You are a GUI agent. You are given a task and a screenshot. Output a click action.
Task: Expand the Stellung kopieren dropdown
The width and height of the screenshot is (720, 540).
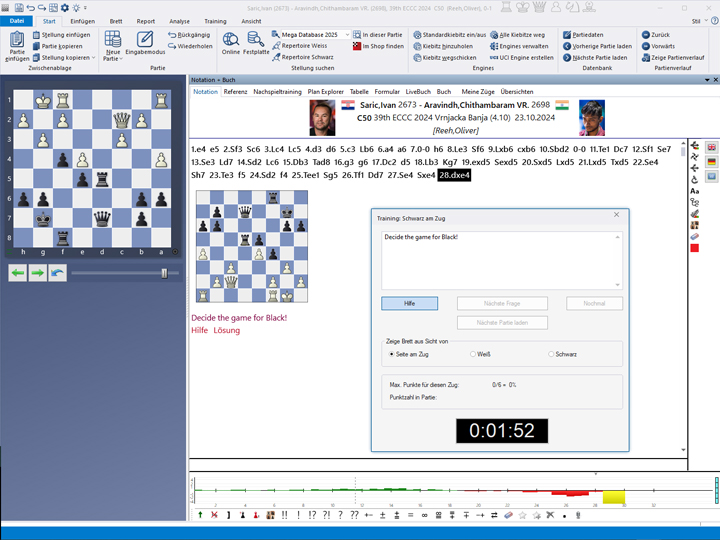coord(95,58)
